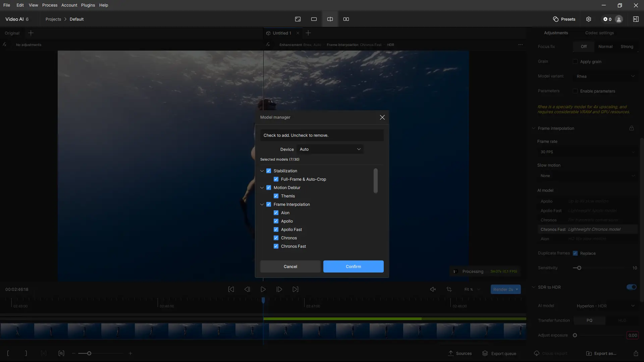Click the crop tool icon

coord(449,289)
